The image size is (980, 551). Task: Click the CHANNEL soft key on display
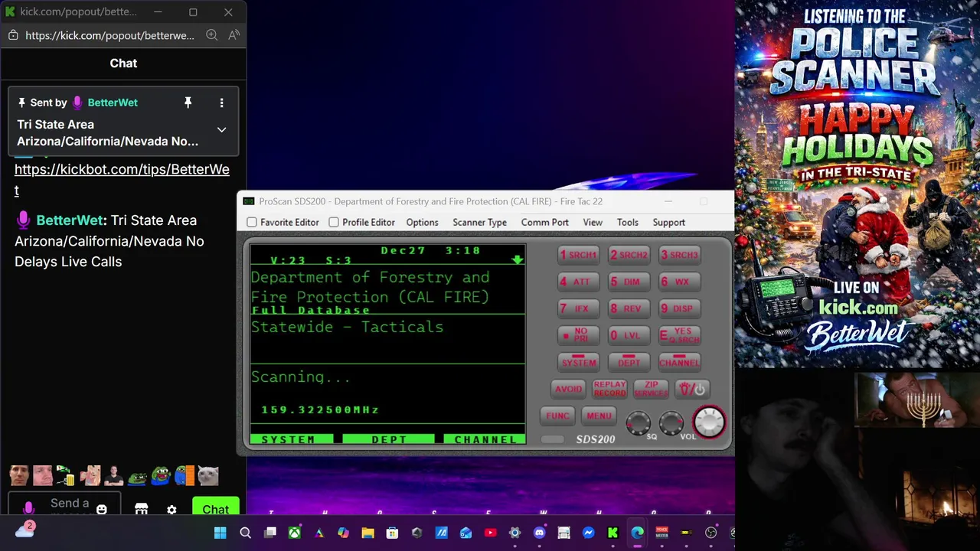tap(484, 439)
